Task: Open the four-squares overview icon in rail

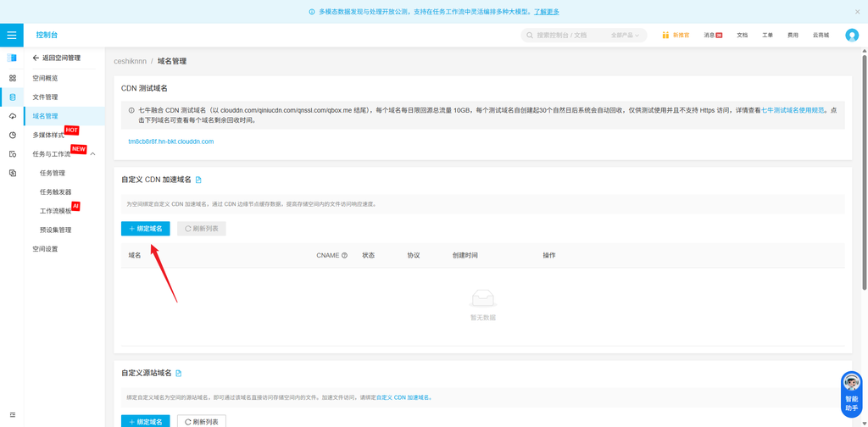Action: point(12,78)
